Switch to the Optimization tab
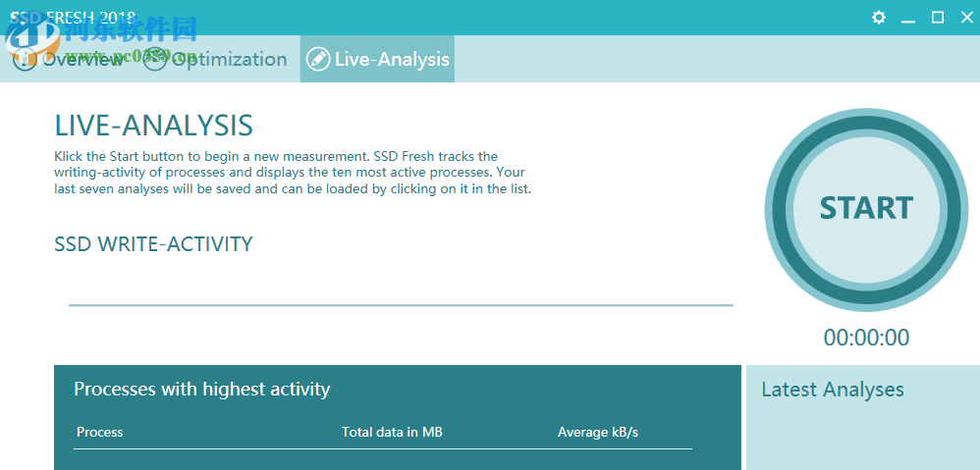This screenshot has width=980, height=470. [x=215, y=59]
